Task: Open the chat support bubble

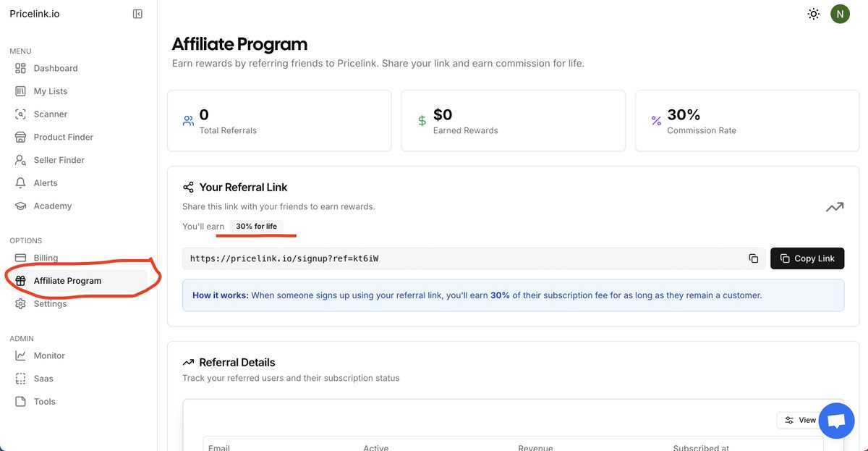Action: coord(836,421)
